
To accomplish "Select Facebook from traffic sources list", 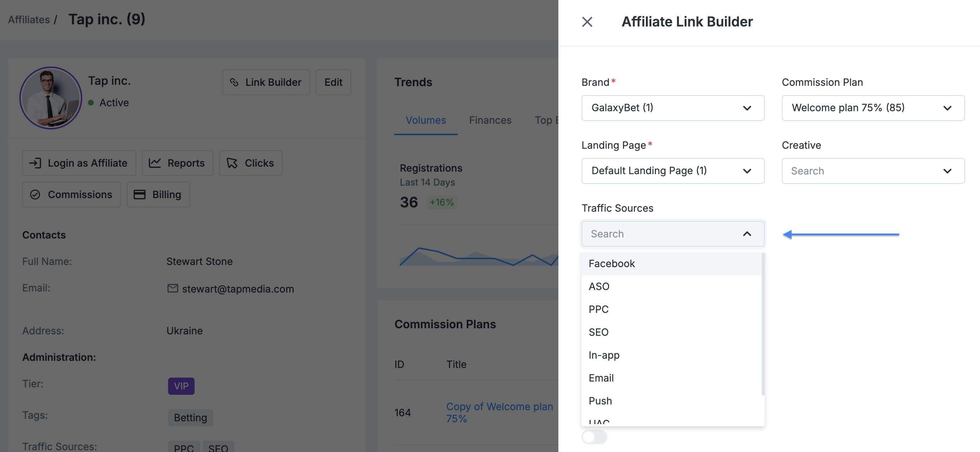I will point(671,264).
